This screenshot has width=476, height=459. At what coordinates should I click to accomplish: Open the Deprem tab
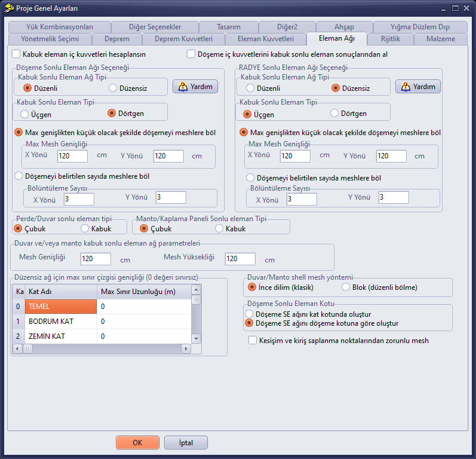click(x=117, y=39)
